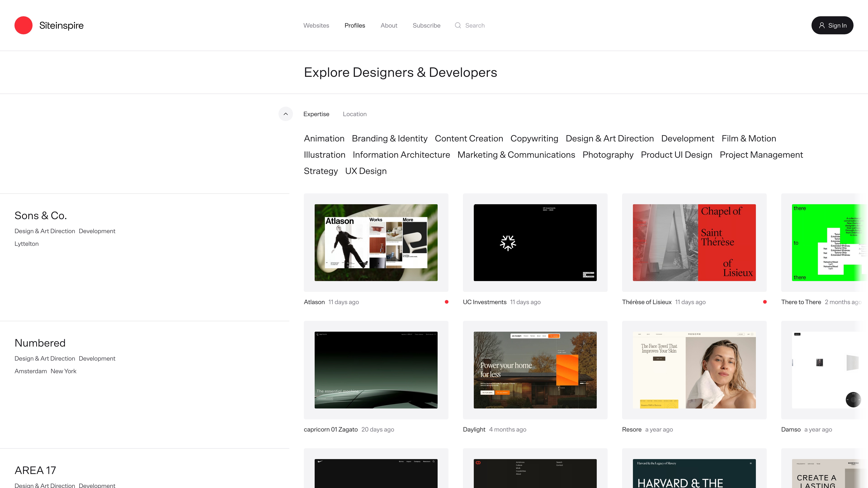
Task: Open the Profiles nav item
Action: tap(354, 25)
